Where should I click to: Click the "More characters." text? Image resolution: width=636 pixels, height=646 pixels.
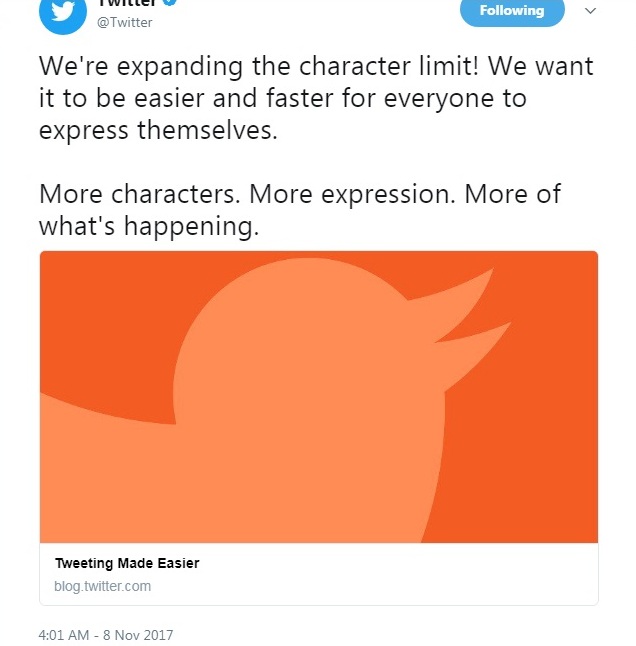138,193
